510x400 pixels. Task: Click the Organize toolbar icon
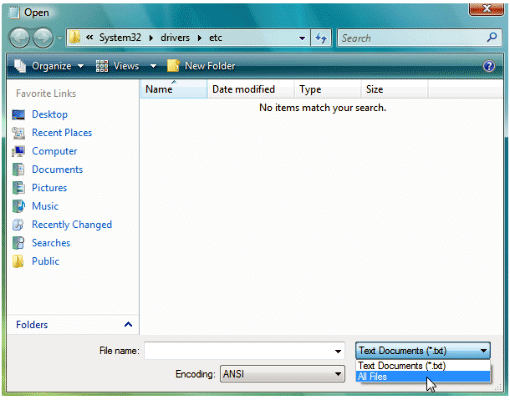tap(20, 66)
